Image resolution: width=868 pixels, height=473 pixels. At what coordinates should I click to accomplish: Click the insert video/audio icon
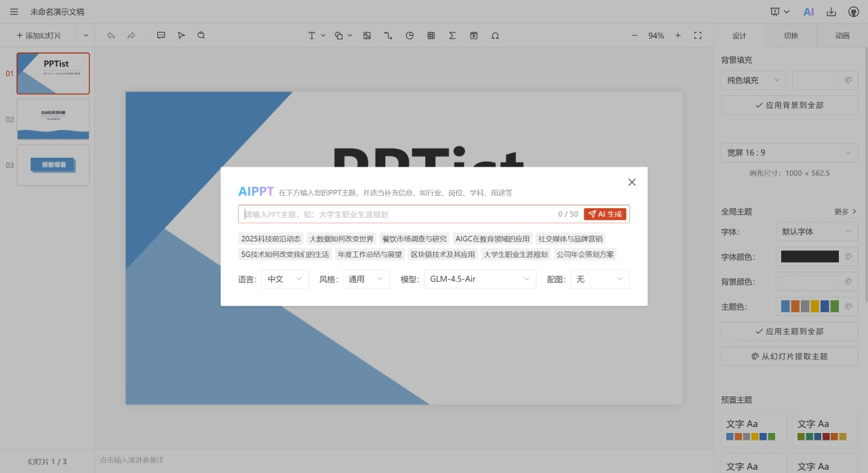pos(474,35)
